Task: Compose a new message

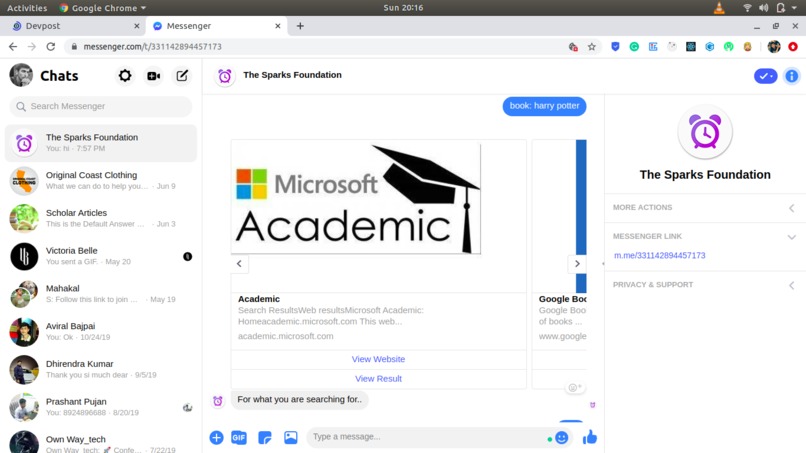Action: (x=182, y=76)
